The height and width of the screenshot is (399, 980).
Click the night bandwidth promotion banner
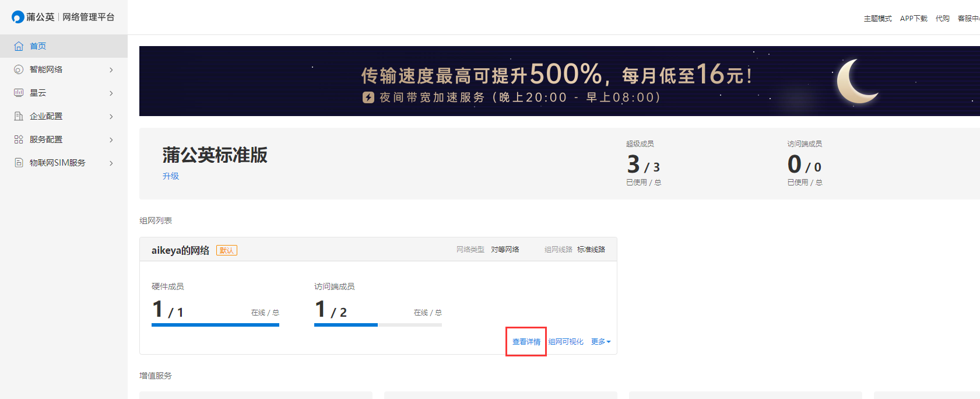tap(560, 81)
